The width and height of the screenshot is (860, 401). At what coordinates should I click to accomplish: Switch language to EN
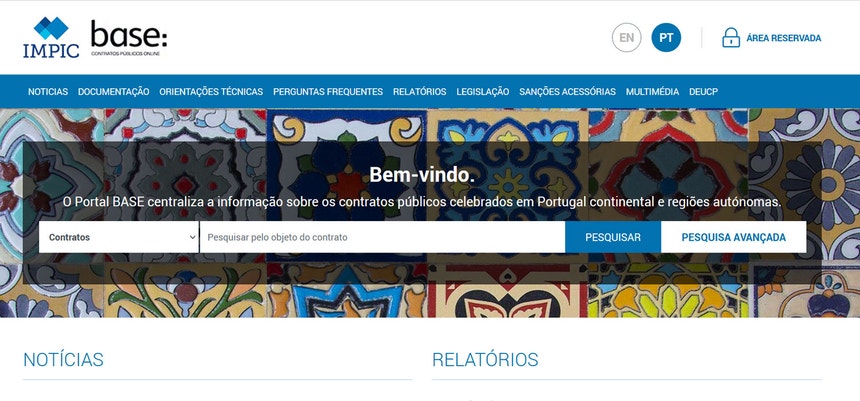point(626,38)
